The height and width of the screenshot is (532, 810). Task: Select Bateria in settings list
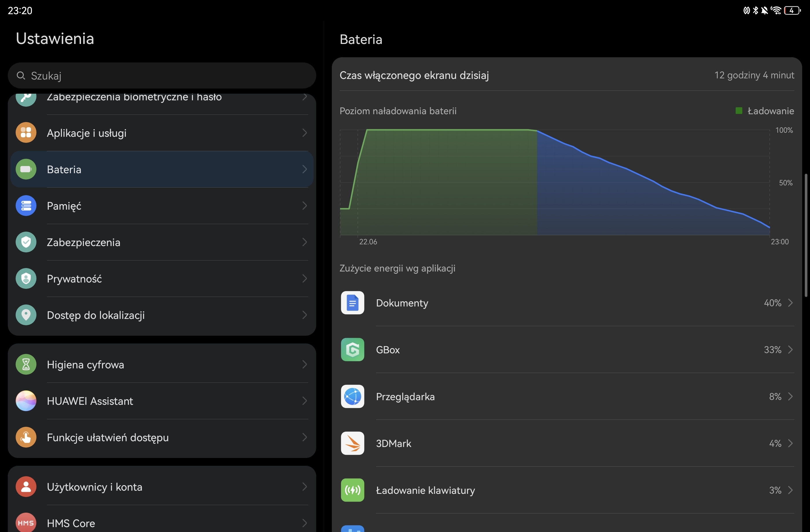tap(162, 169)
